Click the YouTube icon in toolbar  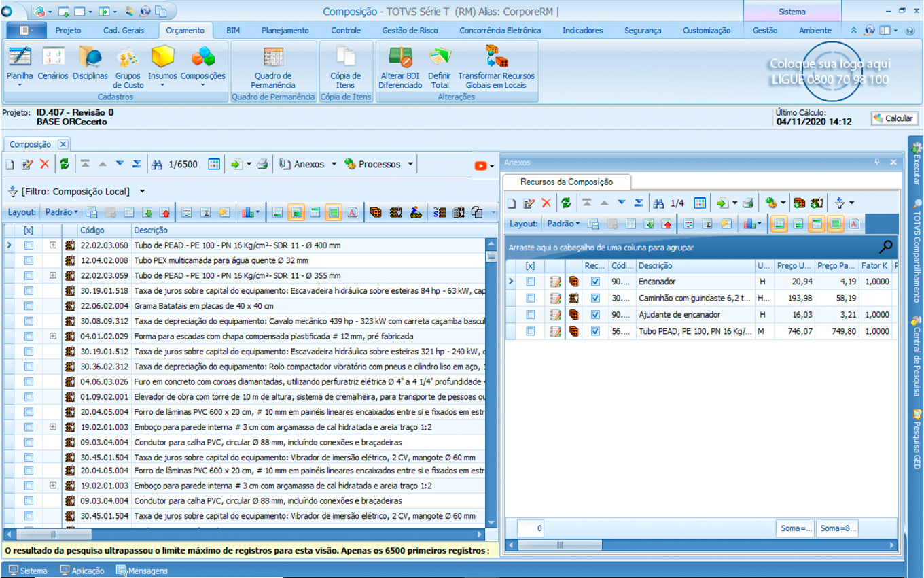coord(481,165)
